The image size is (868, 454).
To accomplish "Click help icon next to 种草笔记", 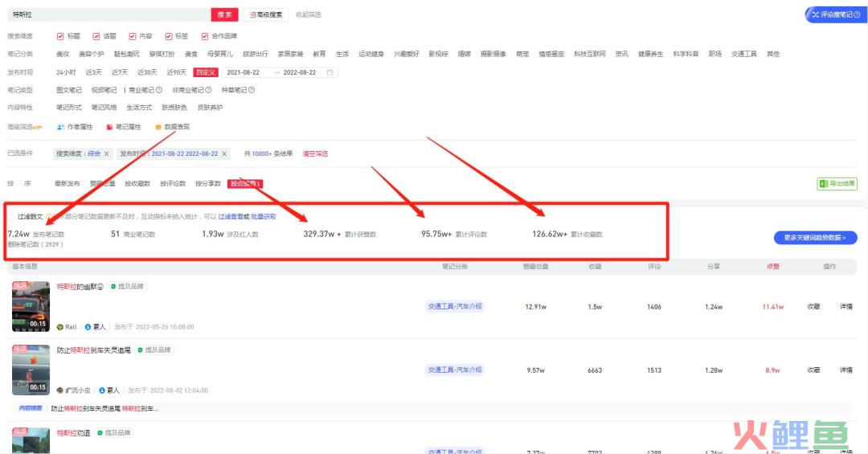I will click(252, 90).
